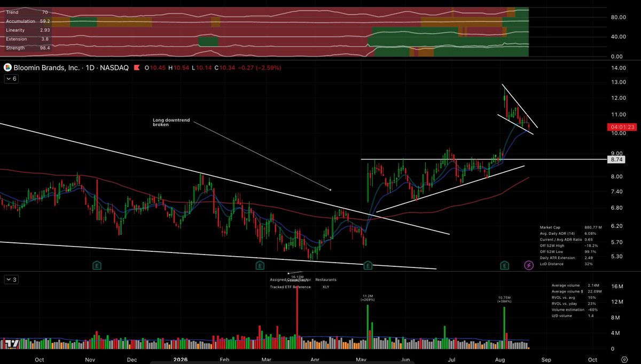Expand the volume pane legend toggle labeled 3
This screenshot has width=641, height=364.
tap(11, 279)
